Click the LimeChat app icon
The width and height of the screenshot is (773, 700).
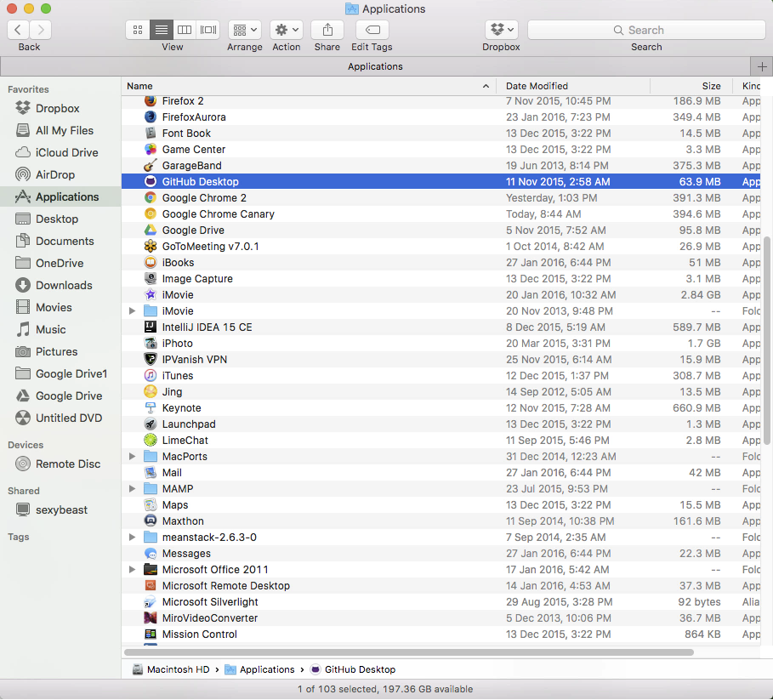[151, 441]
